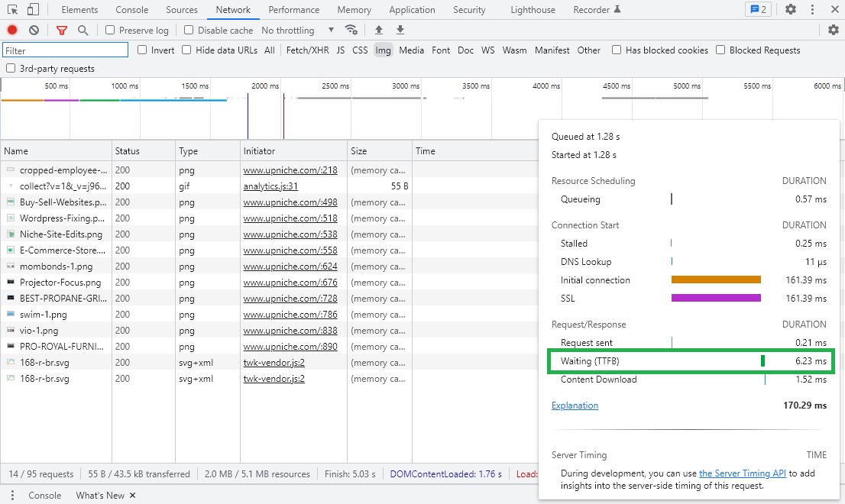
Task: Switch to the Memory tab
Action: tap(354, 10)
